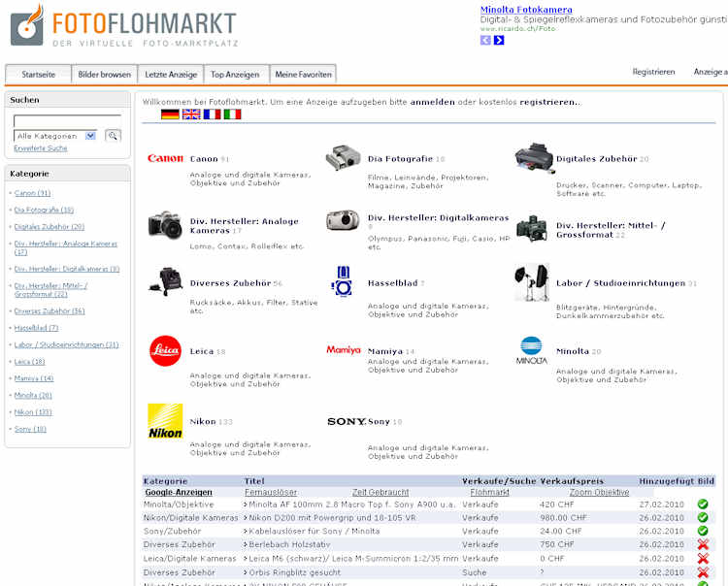Image resolution: width=728 pixels, height=586 pixels.
Task: Open listing Minolta AF 100mm 2.8 Macro
Action: click(351, 505)
